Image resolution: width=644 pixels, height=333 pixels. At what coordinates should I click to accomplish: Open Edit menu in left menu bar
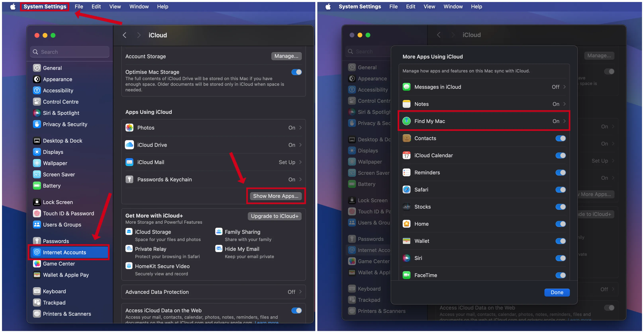96,7
